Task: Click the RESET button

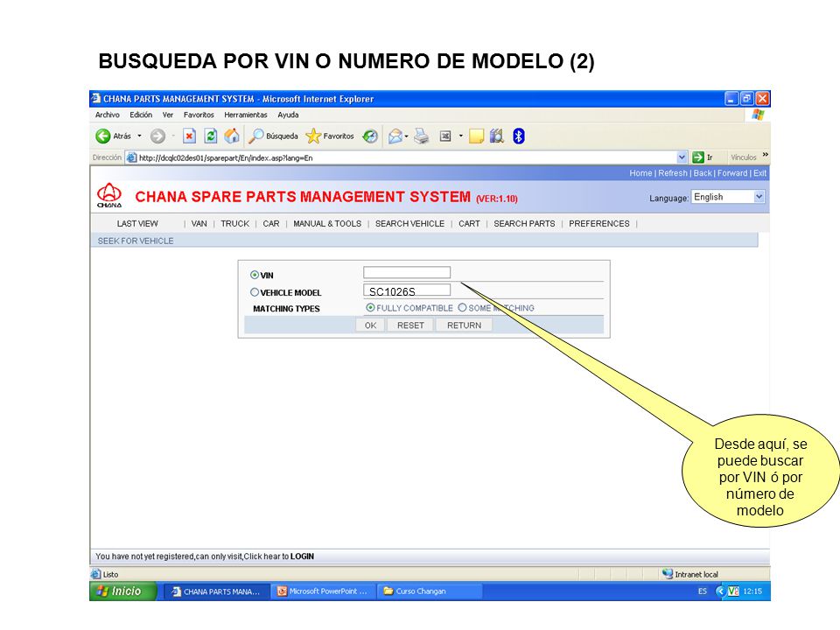Action: (x=410, y=325)
